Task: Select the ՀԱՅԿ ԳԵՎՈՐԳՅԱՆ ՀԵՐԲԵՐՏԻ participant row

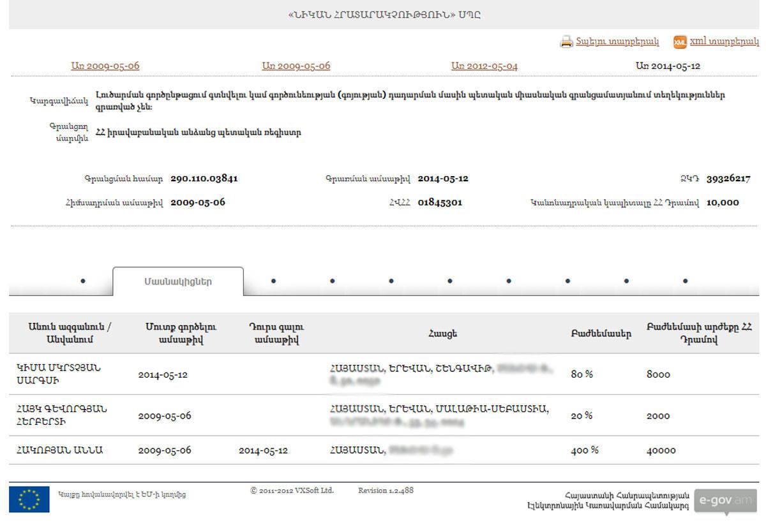Action: point(62,415)
